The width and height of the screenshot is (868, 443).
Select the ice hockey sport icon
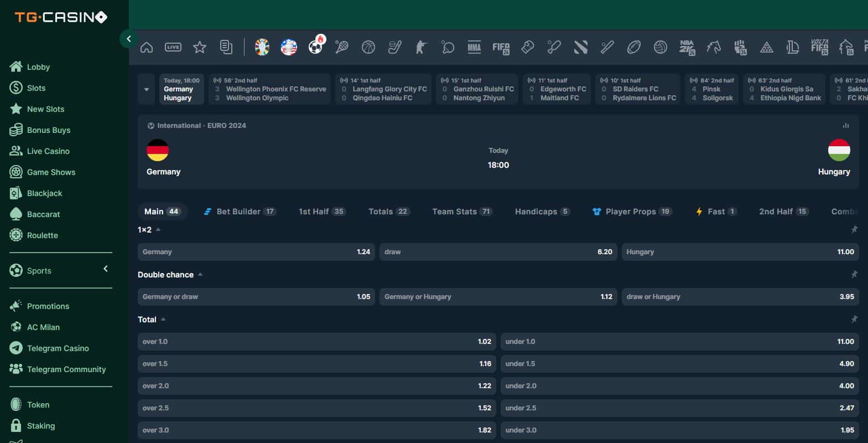[395, 47]
